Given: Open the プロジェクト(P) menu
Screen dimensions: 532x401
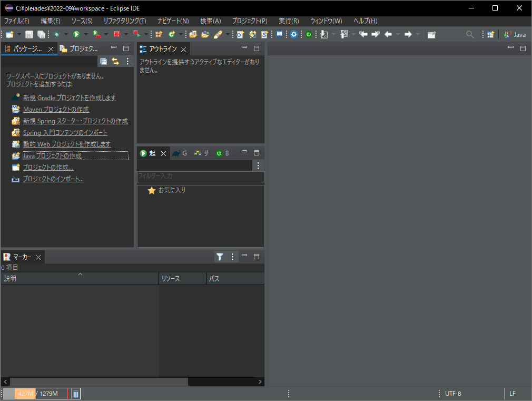Looking at the screenshot, I should tap(250, 21).
